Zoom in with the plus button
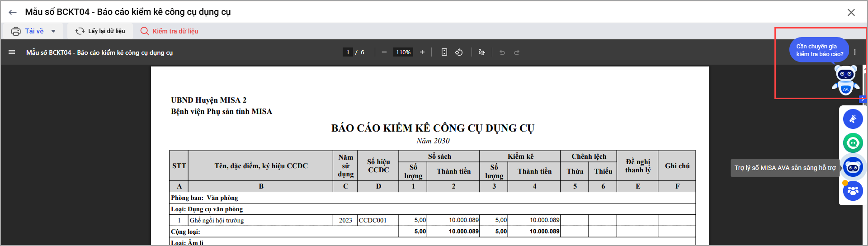Screen dimensions: 868x246 tap(422, 52)
